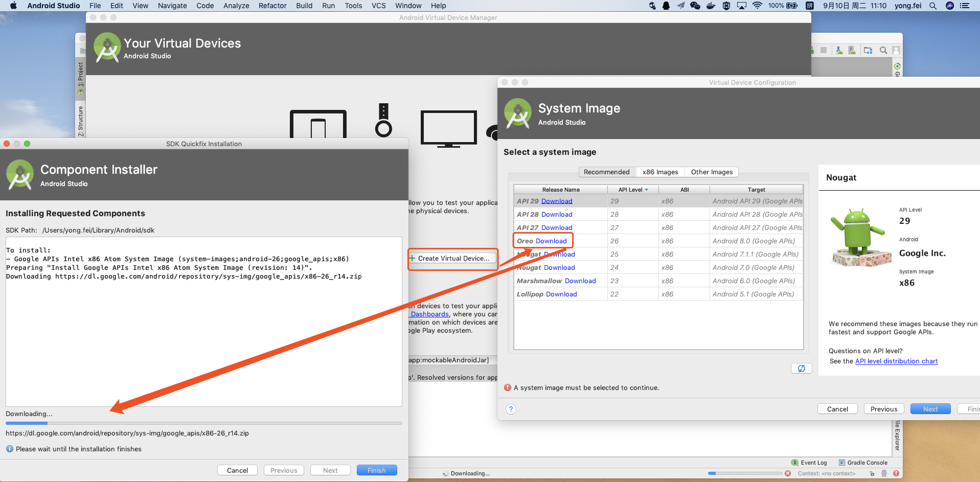Image resolution: width=980 pixels, height=482 pixels.
Task: Click the QQ penguin menu bar icon
Action: pyautogui.click(x=666, y=6)
